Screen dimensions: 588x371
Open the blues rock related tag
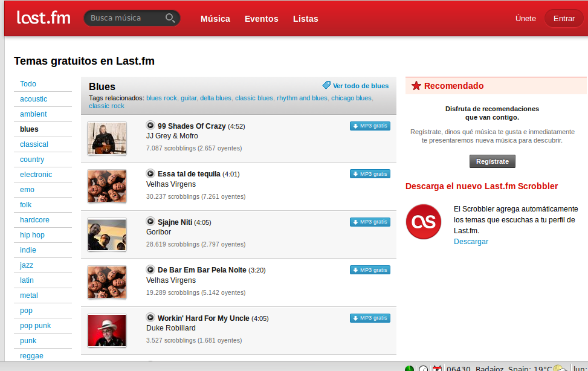161,98
